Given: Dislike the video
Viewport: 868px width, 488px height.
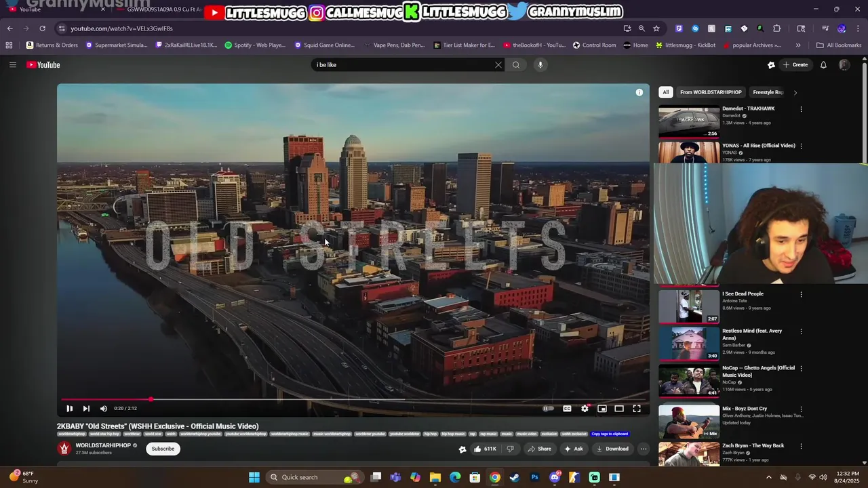Looking at the screenshot, I should tap(511, 449).
